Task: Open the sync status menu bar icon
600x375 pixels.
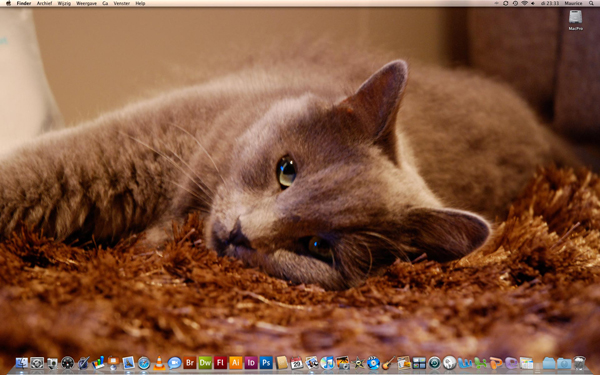Action: point(505,3)
